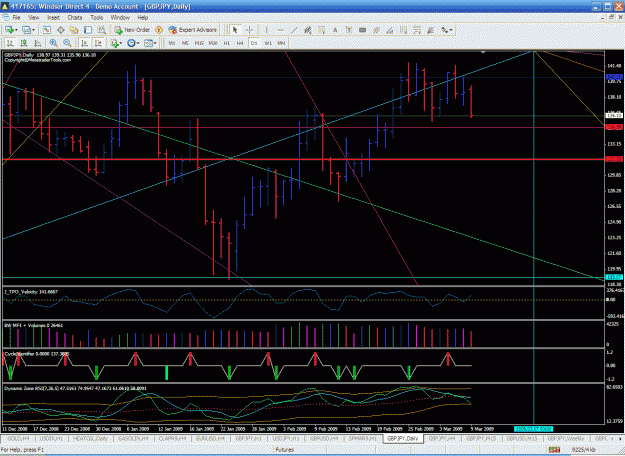Viewport: 625px width, 456px height.
Task: Draw a vertical line tool
Action: pyautogui.click(x=266, y=30)
